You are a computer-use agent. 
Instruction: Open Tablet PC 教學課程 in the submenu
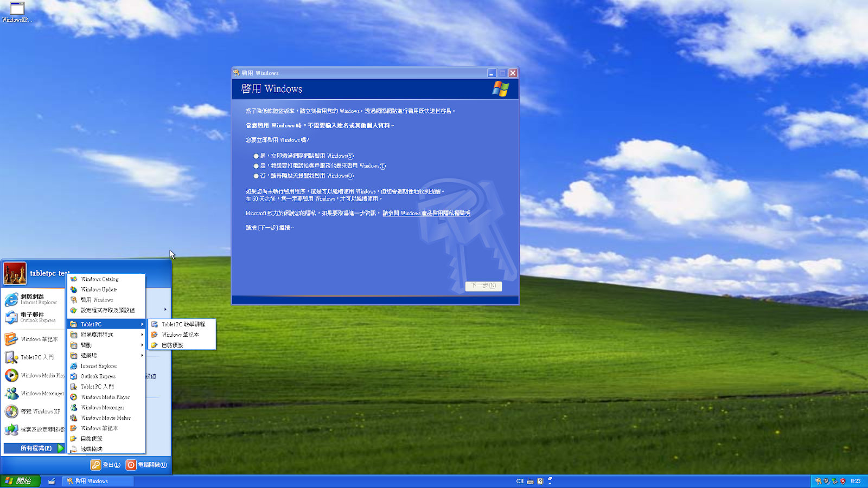click(182, 324)
